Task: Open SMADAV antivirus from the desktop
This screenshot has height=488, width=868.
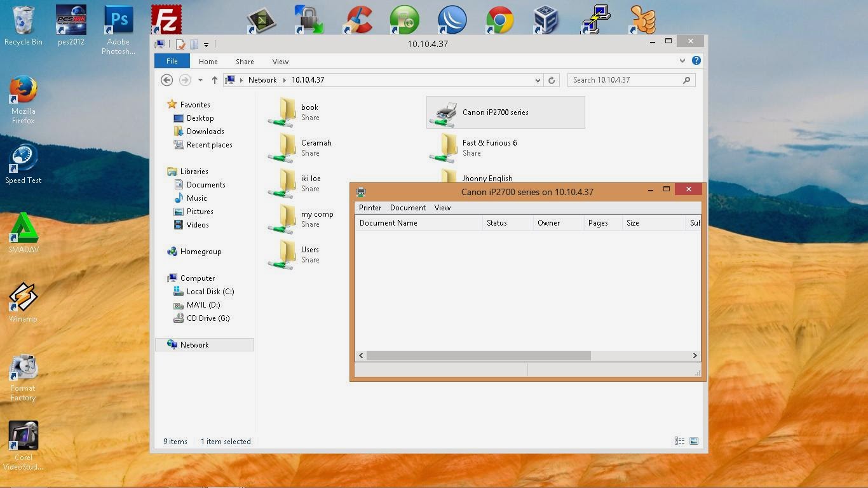Action: (x=23, y=229)
